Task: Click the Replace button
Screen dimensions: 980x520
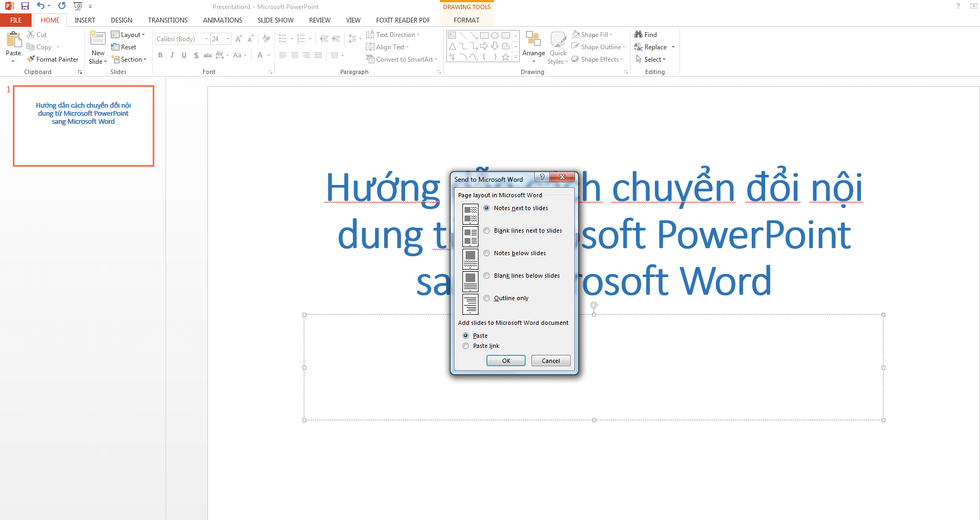Action: pyautogui.click(x=650, y=47)
